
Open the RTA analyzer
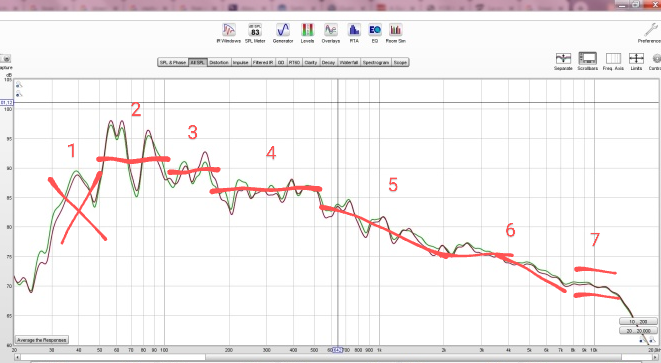(354, 33)
